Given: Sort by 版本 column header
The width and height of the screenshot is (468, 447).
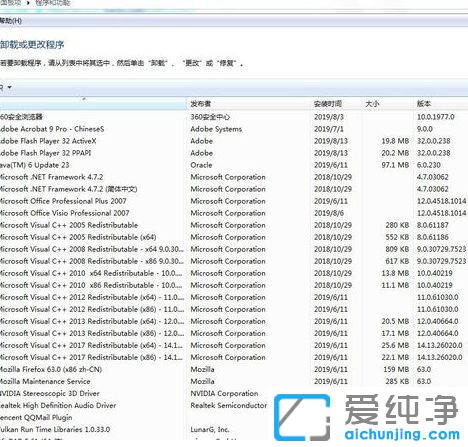Looking at the screenshot, I should coord(424,104).
